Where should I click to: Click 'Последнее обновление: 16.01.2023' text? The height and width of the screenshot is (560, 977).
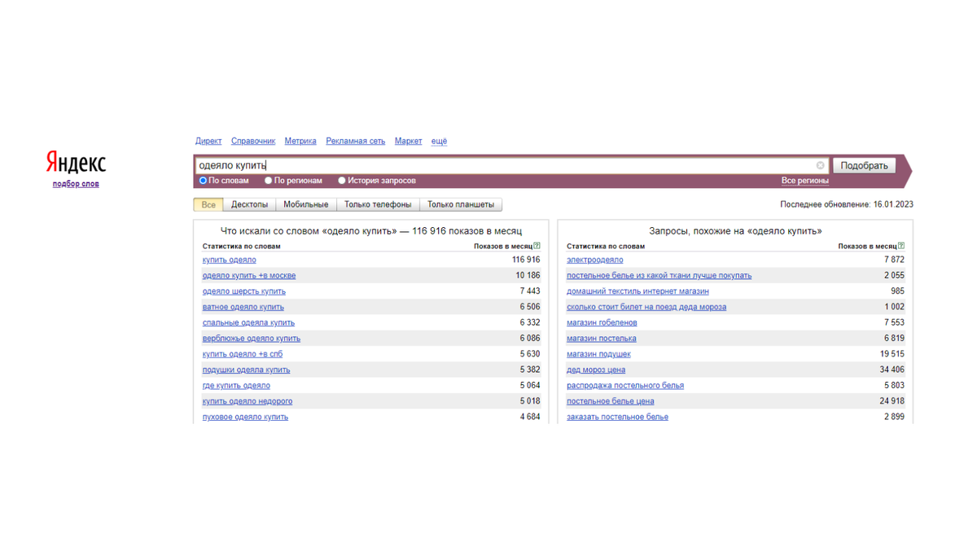tap(847, 204)
